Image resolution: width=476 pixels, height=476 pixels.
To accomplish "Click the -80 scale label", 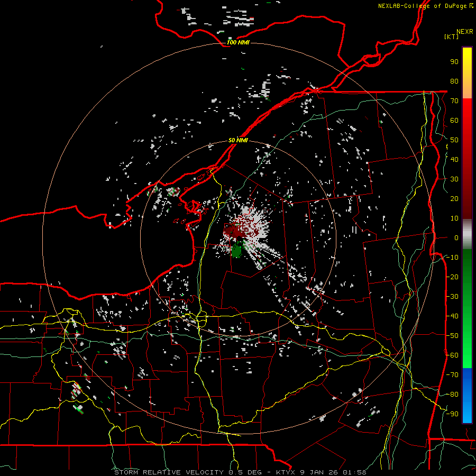I will (x=452, y=395).
